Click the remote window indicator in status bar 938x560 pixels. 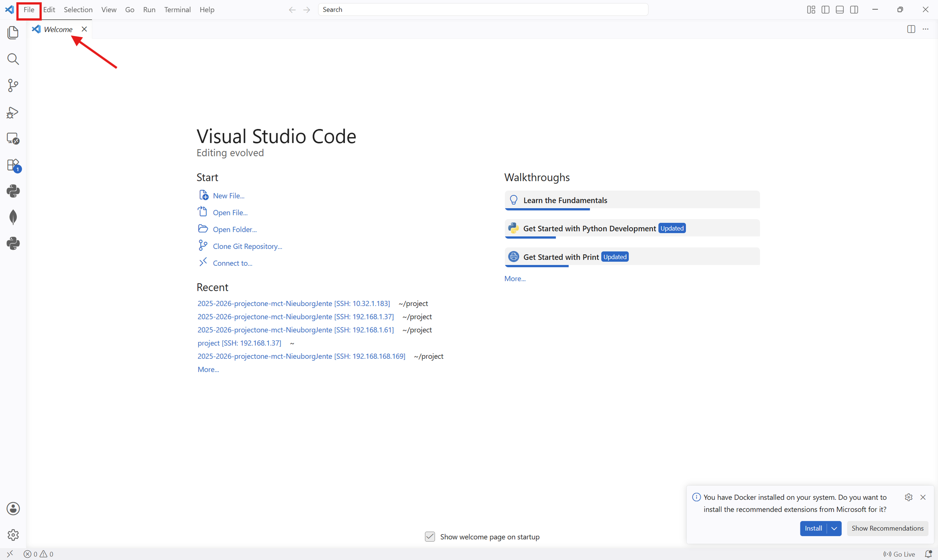tap(10, 554)
